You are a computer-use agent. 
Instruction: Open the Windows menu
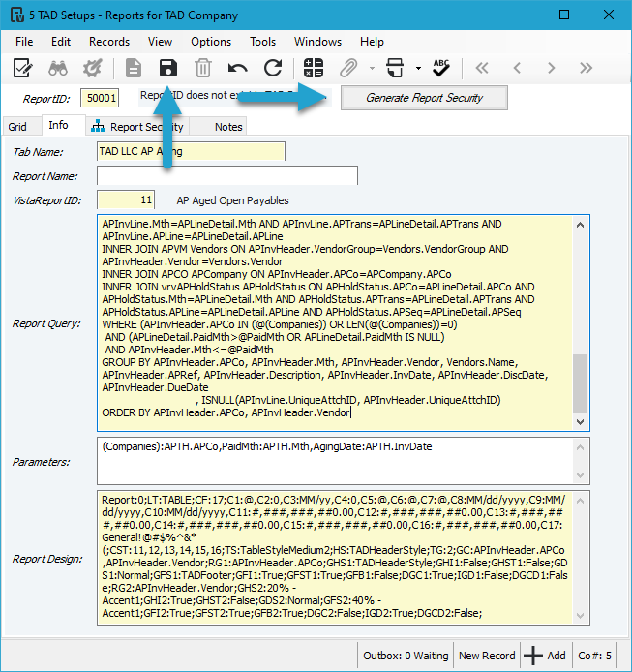pyautogui.click(x=317, y=42)
